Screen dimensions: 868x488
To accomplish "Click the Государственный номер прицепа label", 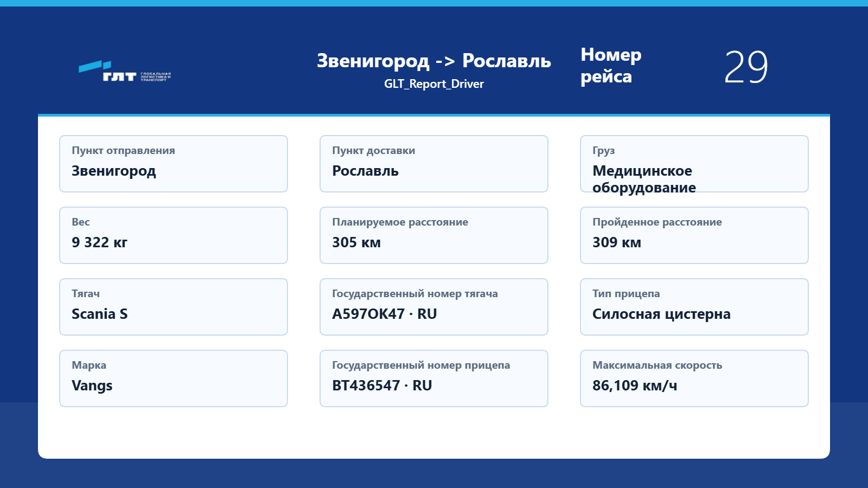I will 421,365.
